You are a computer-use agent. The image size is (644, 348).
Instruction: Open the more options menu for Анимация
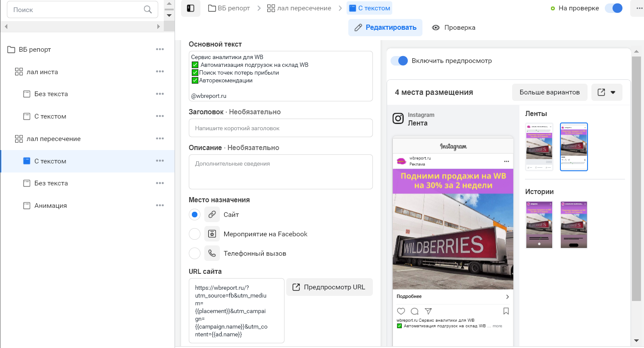[160, 205]
